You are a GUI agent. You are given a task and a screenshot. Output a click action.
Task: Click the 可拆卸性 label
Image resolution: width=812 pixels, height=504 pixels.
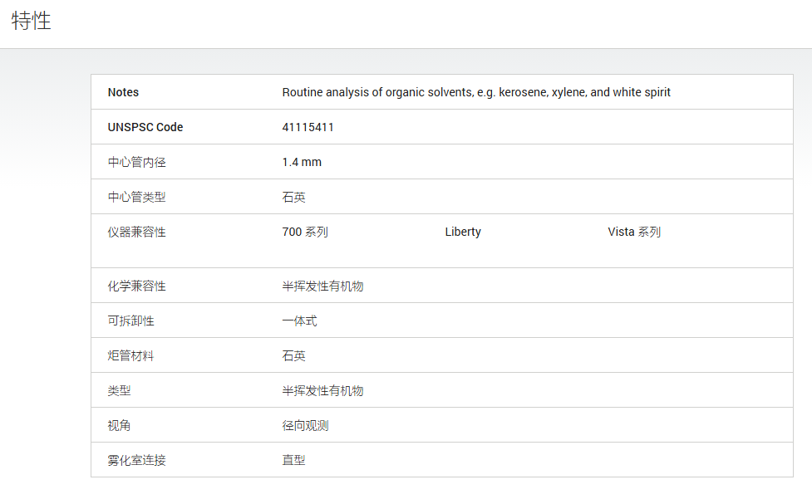[131, 321]
